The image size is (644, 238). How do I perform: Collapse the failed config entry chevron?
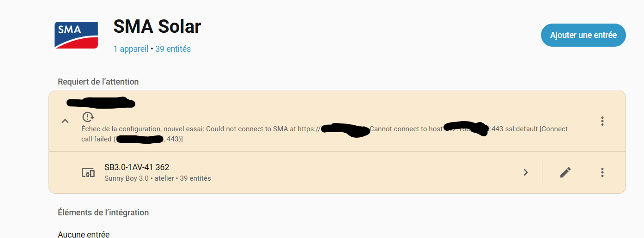[65, 121]
